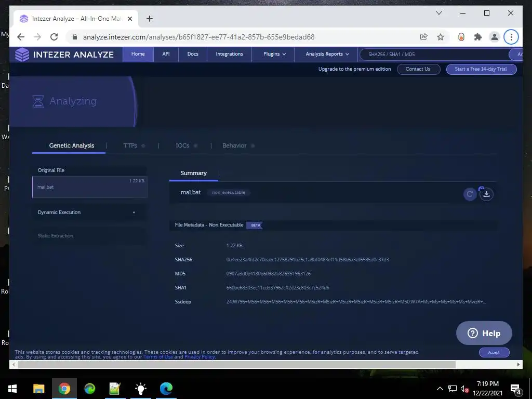The height and width of the screenshot is (399, 532).
Task: Click the non executable tag
Action: pos(229,192)
